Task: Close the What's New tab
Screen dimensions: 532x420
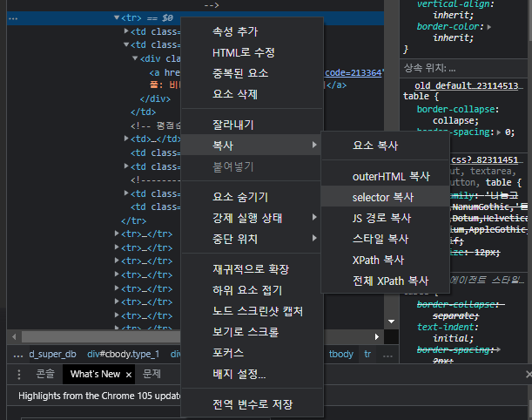Action: tap(129, 375)
